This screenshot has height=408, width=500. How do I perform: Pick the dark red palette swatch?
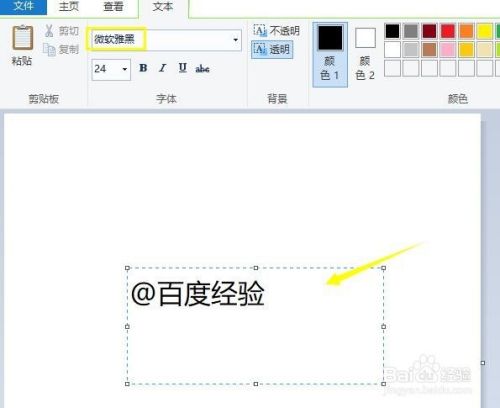pyautogui.click(x=429, y=31)
